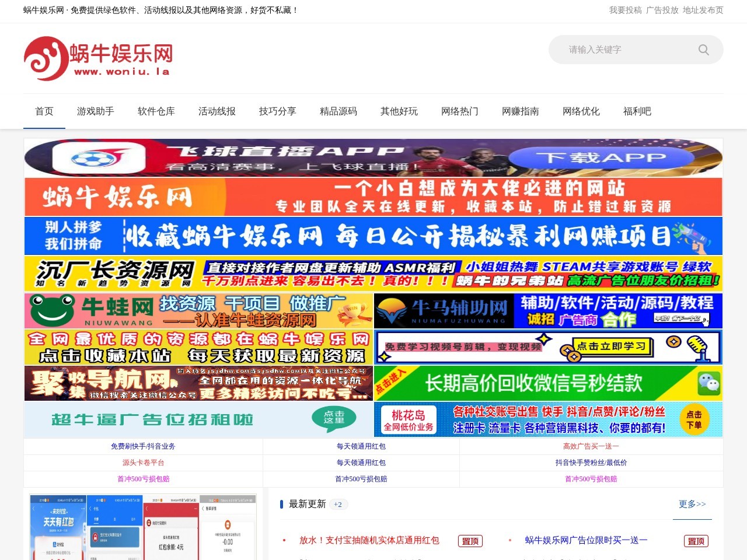Click the 飞球直播APP banner ad
Viewport: 747px width, 560px height.
coord(373,157)
